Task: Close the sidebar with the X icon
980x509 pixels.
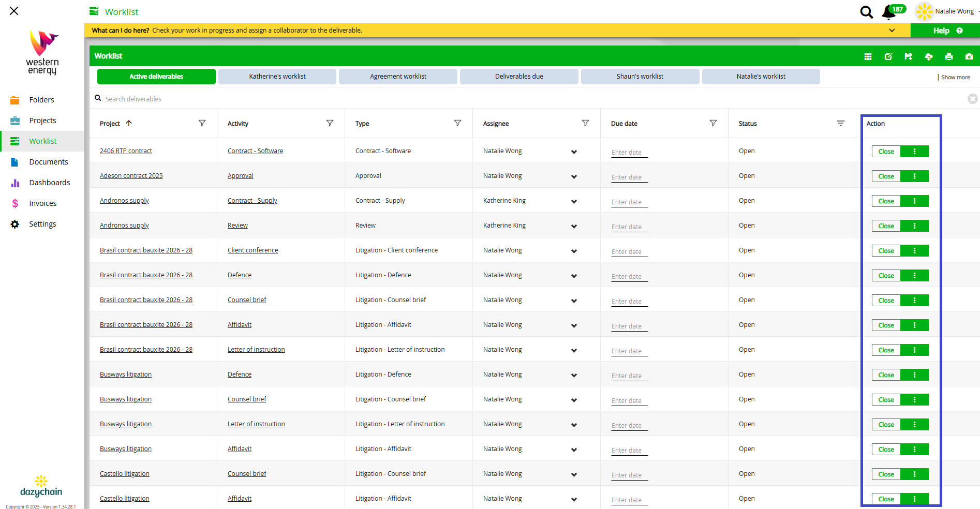Action: click(14, 11)
